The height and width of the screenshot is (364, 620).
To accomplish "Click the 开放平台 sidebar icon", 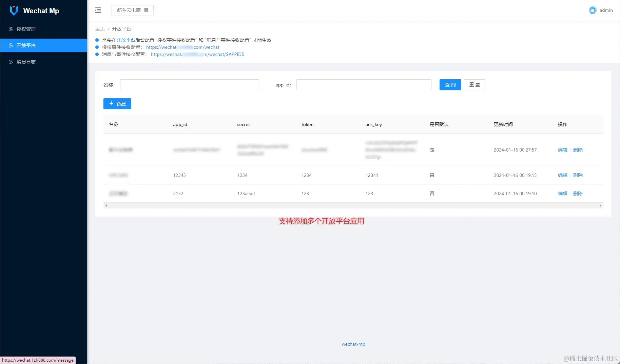I will click(11, 45).
